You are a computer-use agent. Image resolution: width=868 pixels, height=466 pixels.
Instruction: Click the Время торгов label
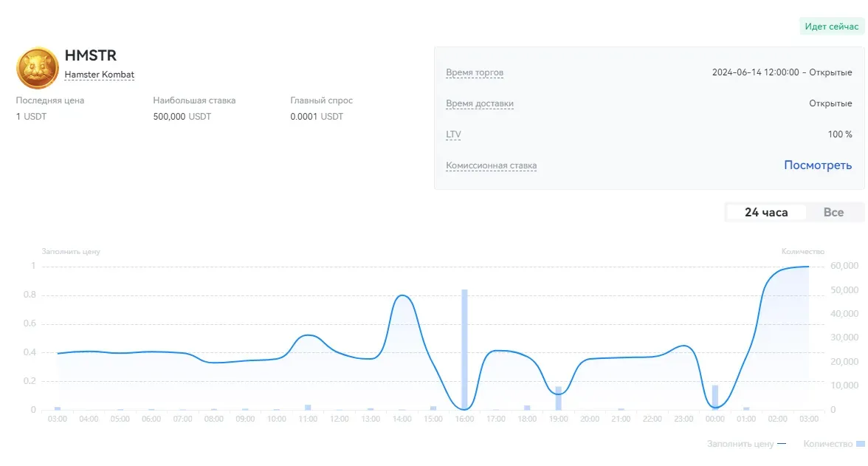(x=475, y=72)
